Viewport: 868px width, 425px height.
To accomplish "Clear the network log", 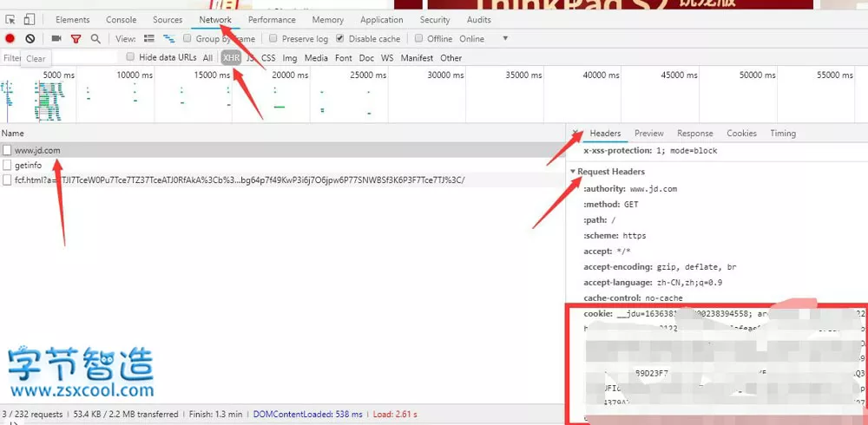I will click(30, 39).
